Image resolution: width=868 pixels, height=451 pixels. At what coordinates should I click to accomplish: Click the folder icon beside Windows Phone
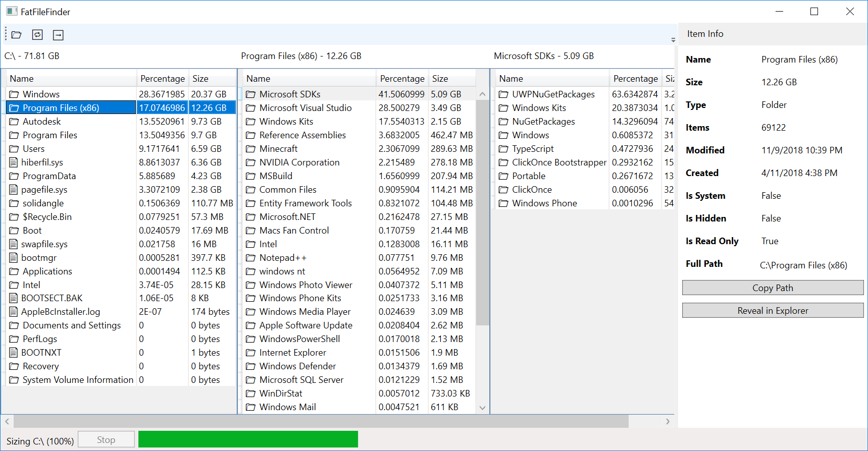pyautogui.click(x=503, y=203)
